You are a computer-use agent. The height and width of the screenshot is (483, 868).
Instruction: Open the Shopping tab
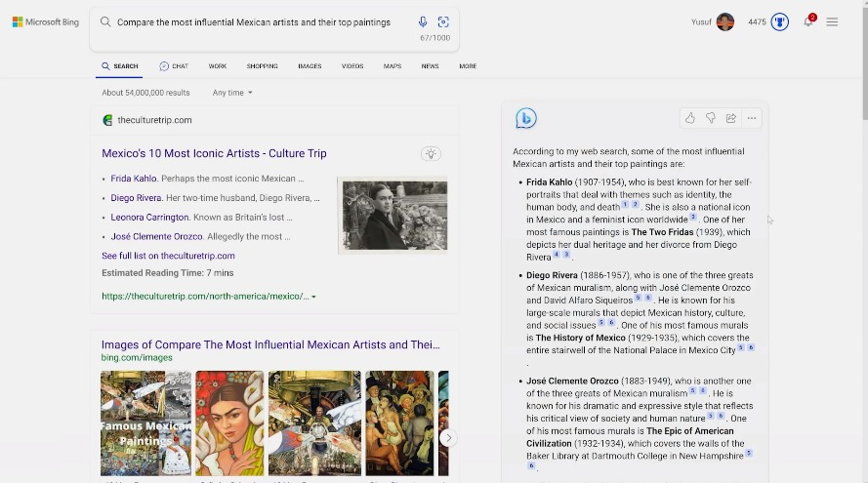coord(262,65)
